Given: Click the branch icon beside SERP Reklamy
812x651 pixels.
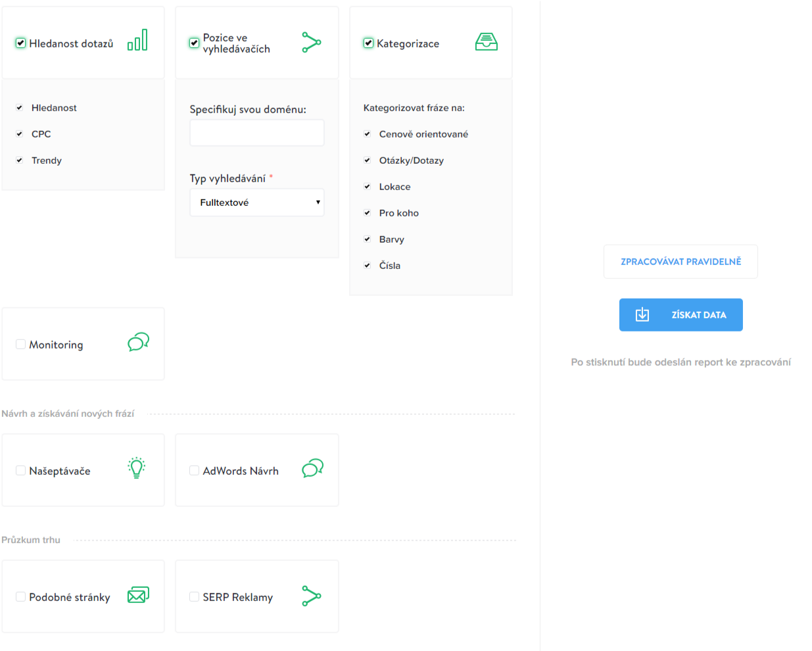Looking at the screenshot, I should point(312,596).
